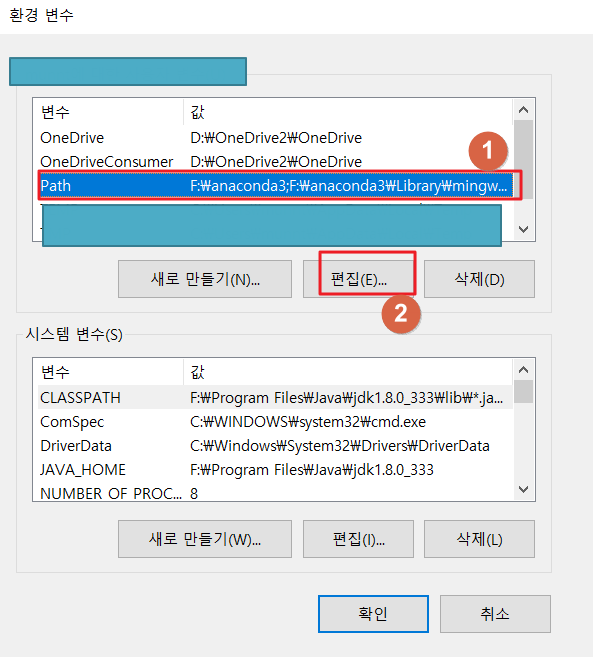This screenshot has height=657, width=593.
Task: Click the system variables 새로 만들기(W)... button
Action: pos(205,539)
